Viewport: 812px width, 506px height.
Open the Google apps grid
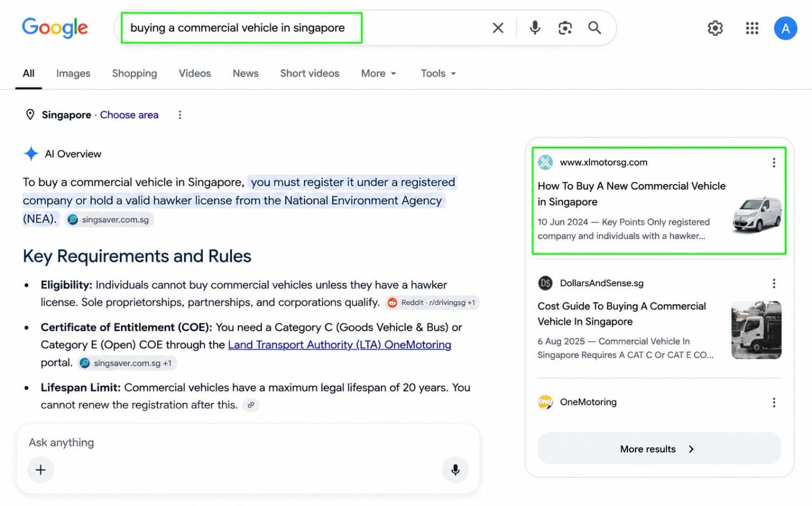click(752, 28)
